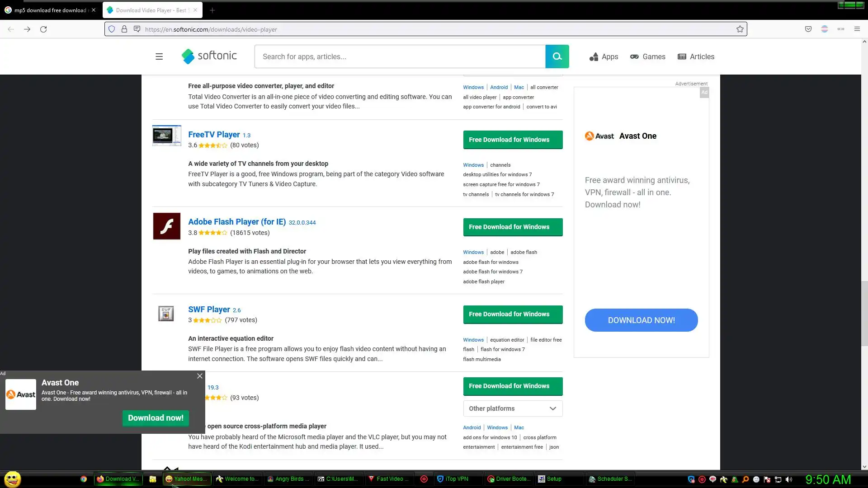This screenshot has width=868, height=488.
Task: Open the SWF Player title link
Action: point(209,310)
